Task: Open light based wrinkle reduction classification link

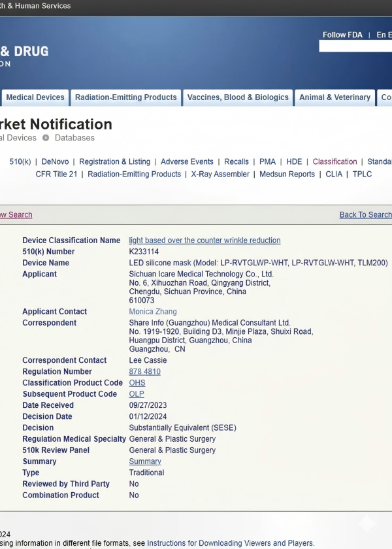Action: coord(204,241)
